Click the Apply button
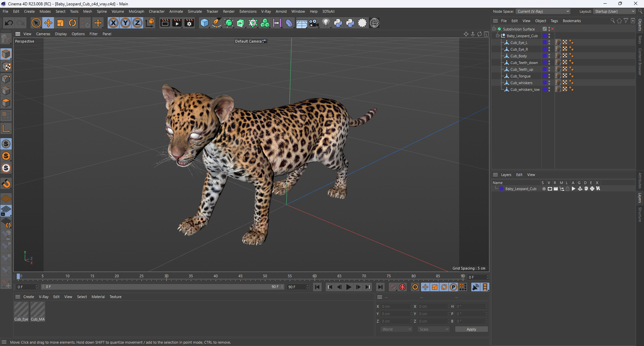 (471, 329)
